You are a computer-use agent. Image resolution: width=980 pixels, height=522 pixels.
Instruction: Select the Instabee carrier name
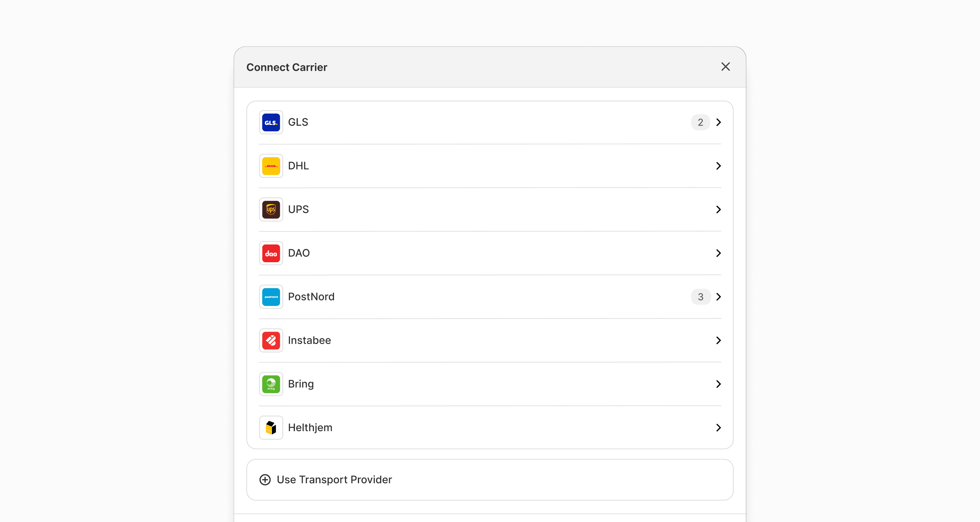[309, 341]
